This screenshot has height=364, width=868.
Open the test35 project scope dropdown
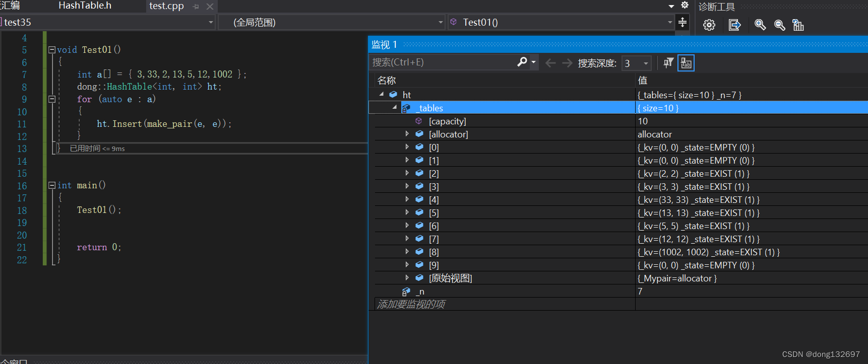tap(211, 22)
